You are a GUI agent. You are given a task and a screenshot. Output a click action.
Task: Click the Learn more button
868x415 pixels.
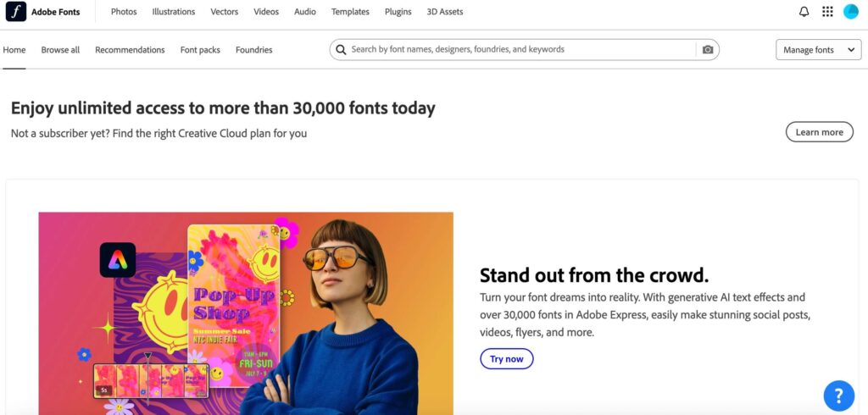coord(819,132)
